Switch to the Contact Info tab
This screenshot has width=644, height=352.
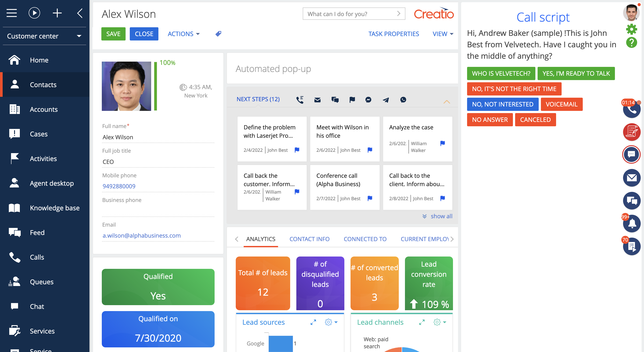(x=310, y=239)
